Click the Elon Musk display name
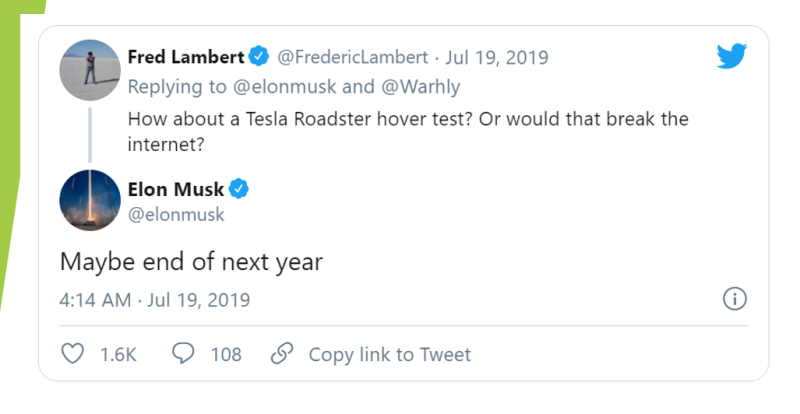The height and width of the screenshot is (414, 800). [x=176, y=189]
